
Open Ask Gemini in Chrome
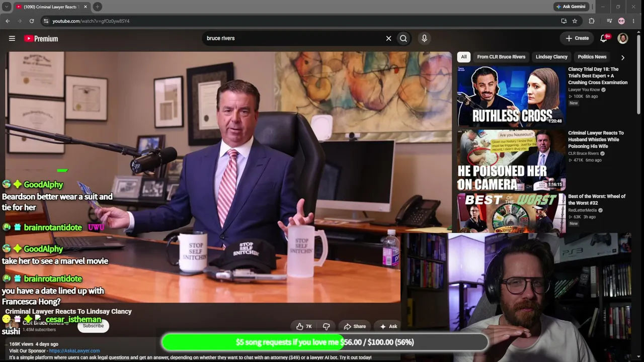pos(571,7)
